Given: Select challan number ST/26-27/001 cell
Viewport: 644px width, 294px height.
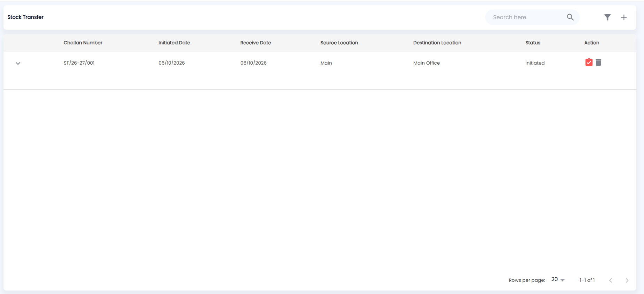Looking at the screenshot, I should point(79,63).
